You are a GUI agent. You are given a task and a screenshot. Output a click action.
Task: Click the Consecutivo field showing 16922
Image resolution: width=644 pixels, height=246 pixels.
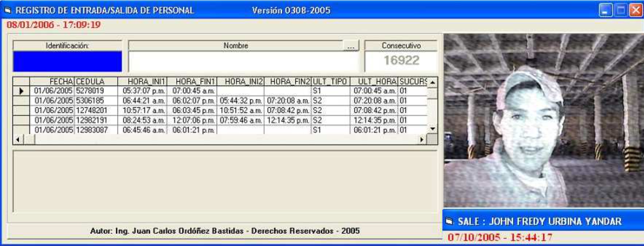(x=401, y=61)
